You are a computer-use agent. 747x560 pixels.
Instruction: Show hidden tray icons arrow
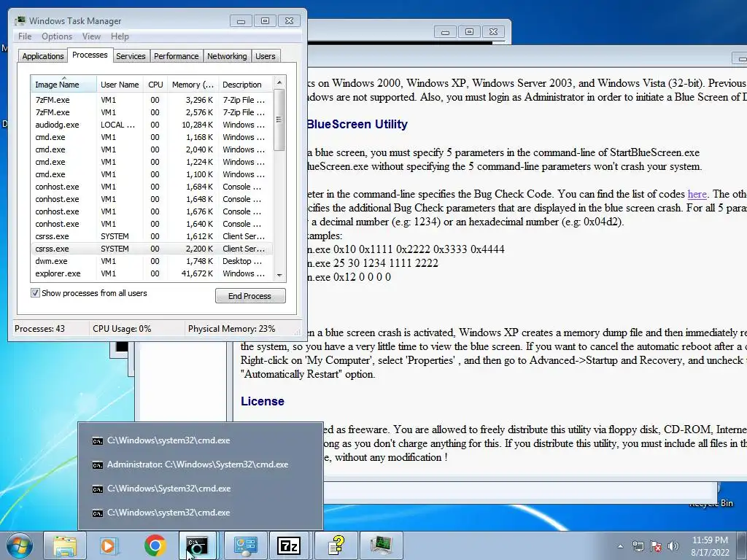(620, 546)
